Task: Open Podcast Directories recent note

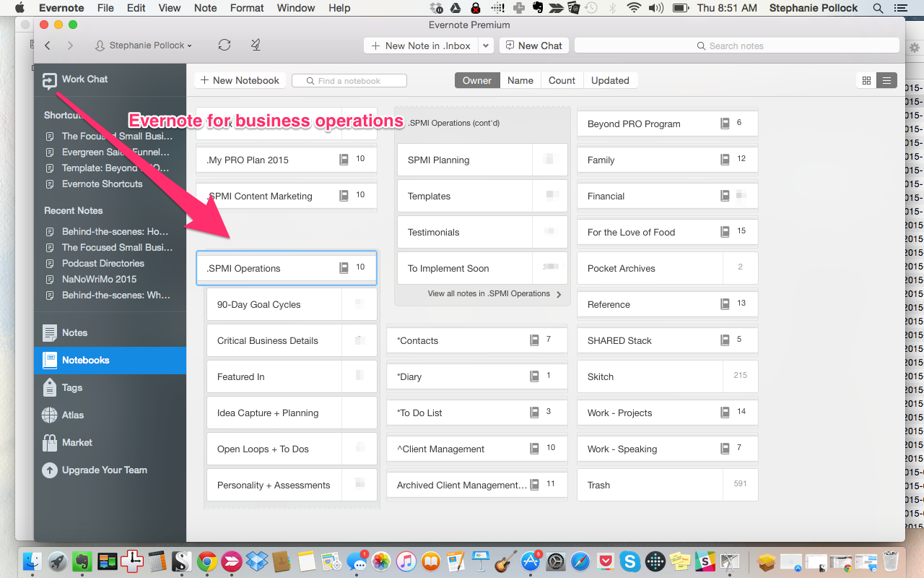Action: (x=103, y=264)
